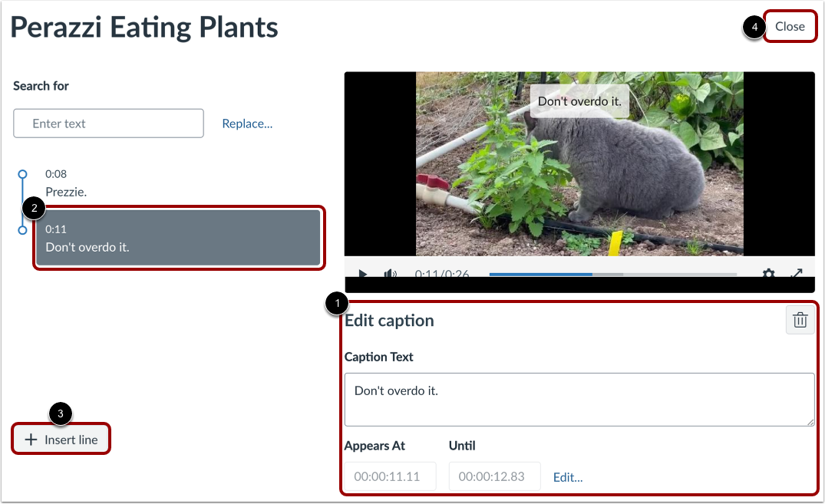Viewport: 825px width, 504px height.
Task: Select the Prezzie caption entry
Action: point(115,183)
